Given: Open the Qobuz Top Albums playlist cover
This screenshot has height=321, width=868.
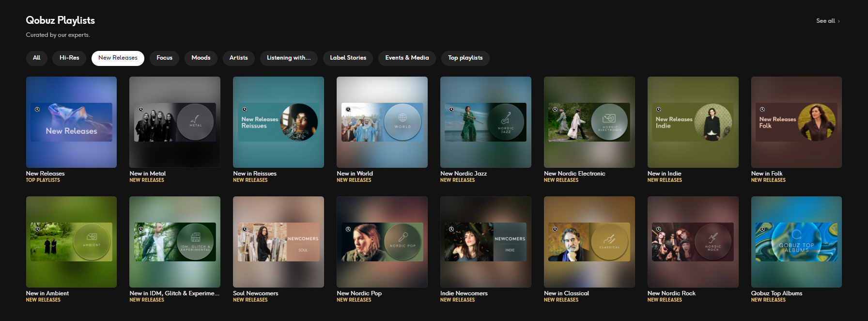Looking at the screenshot, I should 796,242.
